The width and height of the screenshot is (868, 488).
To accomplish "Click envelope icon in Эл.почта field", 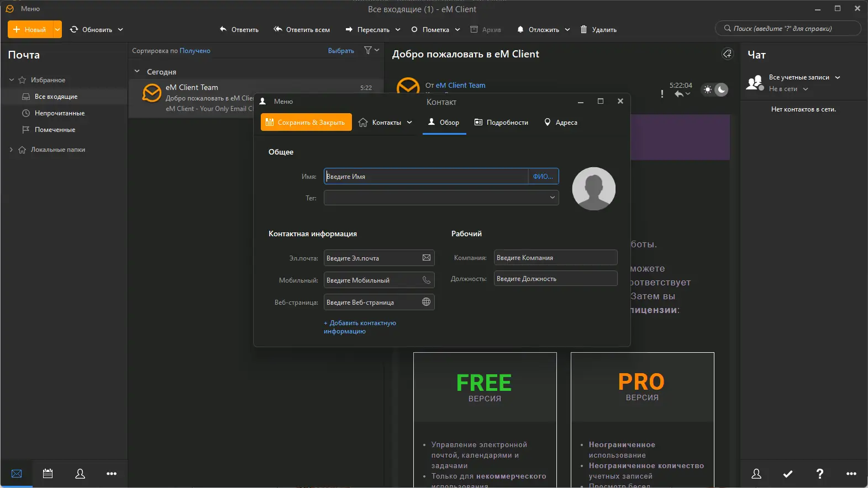I will tap(427, 258).
